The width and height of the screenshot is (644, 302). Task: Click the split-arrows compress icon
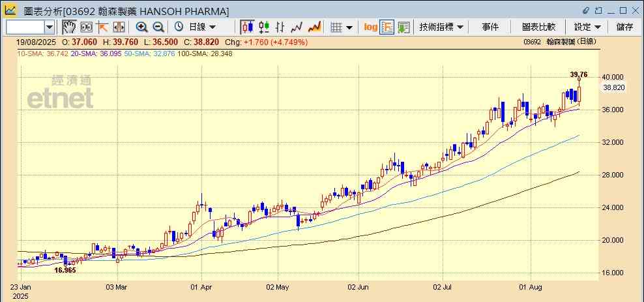click(x=119, y=27)
